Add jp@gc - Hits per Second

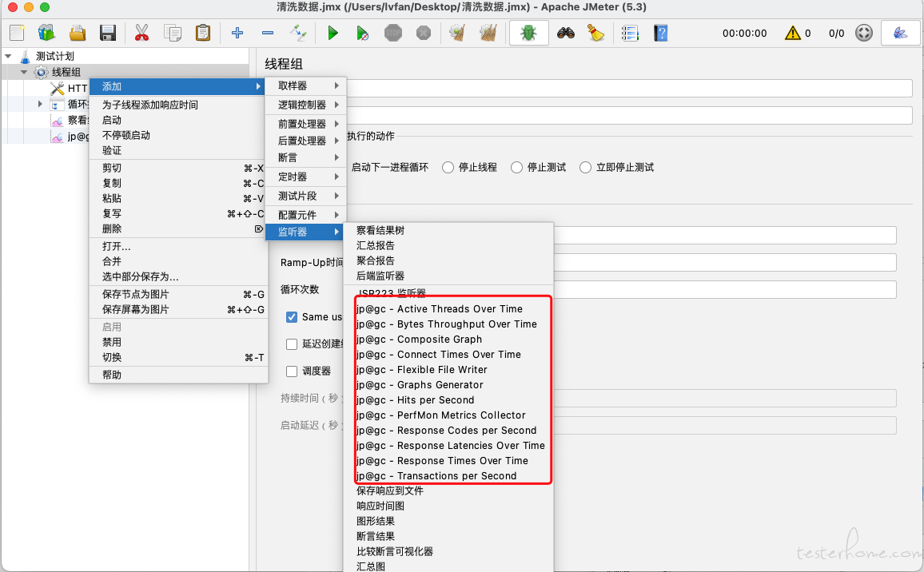(449, 400)
